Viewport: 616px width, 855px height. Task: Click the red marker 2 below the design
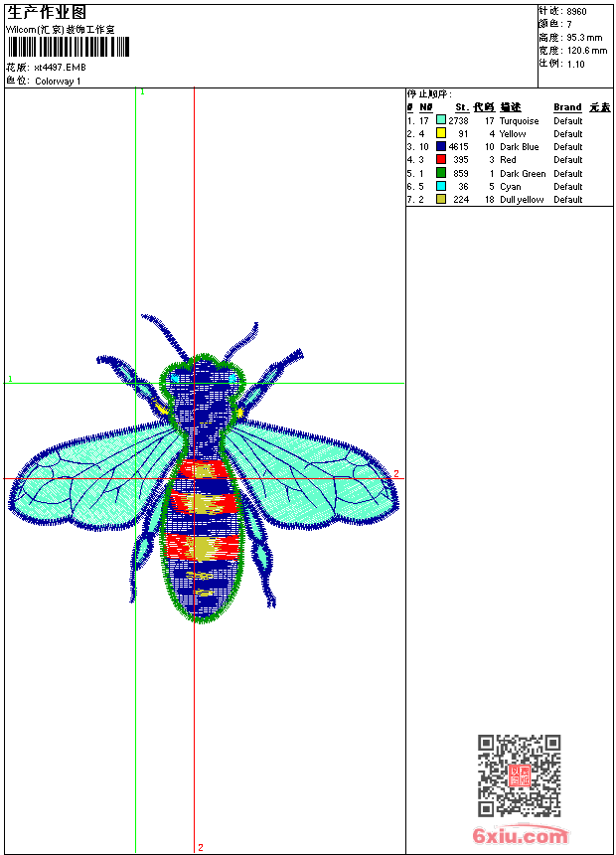(200, 847)
